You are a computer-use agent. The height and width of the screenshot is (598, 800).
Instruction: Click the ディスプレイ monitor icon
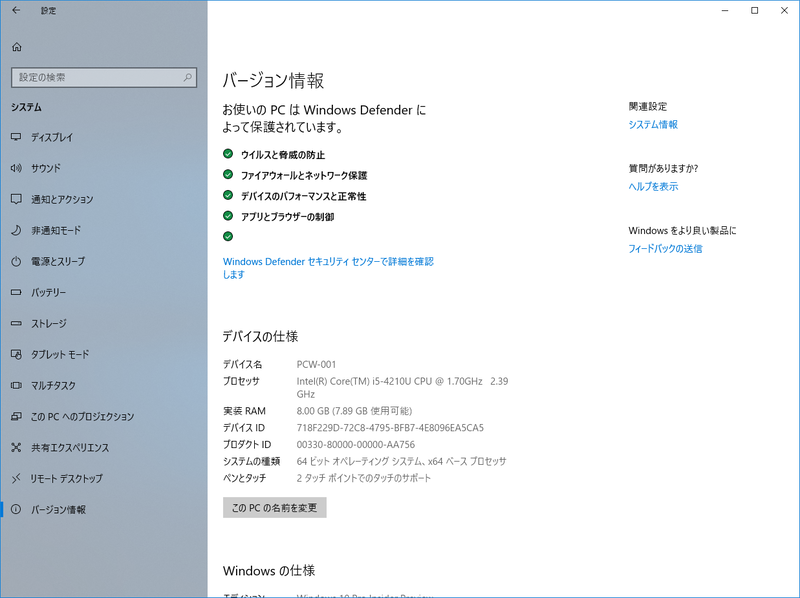(x=16, y=137)
